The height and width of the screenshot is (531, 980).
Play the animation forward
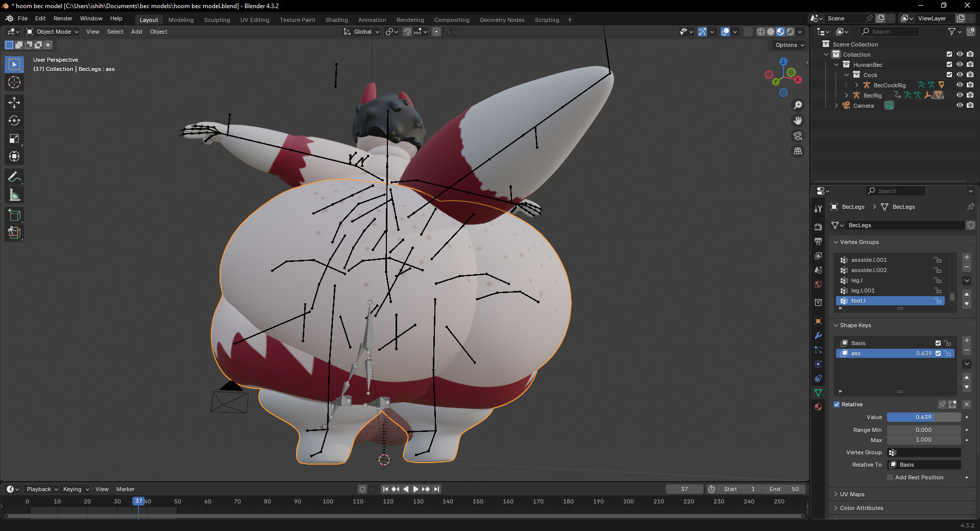pyautogui.click(x=415, y=489)
